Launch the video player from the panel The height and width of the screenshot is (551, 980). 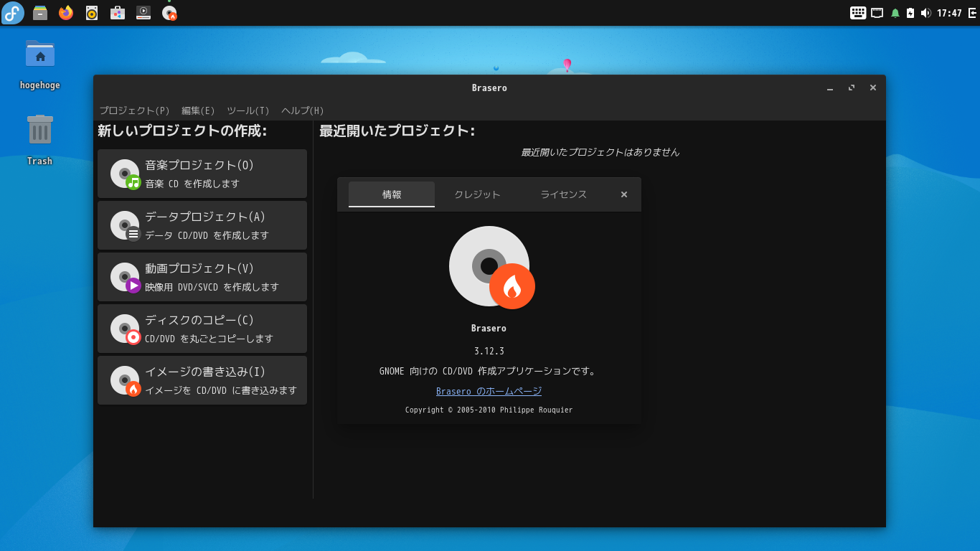click(143, 13)
